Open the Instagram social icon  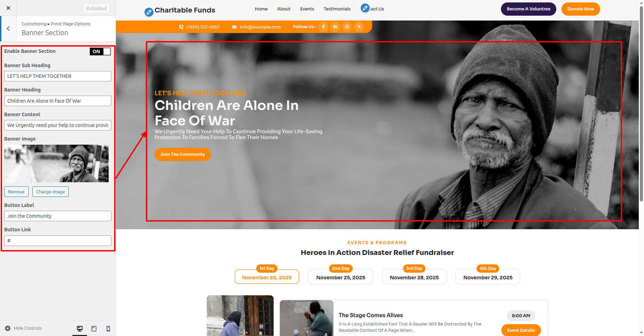(347, 27)
